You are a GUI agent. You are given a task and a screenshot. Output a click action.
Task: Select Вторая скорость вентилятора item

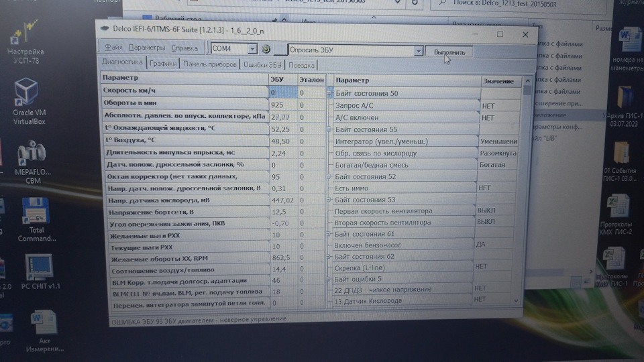(x=403, y=223)
